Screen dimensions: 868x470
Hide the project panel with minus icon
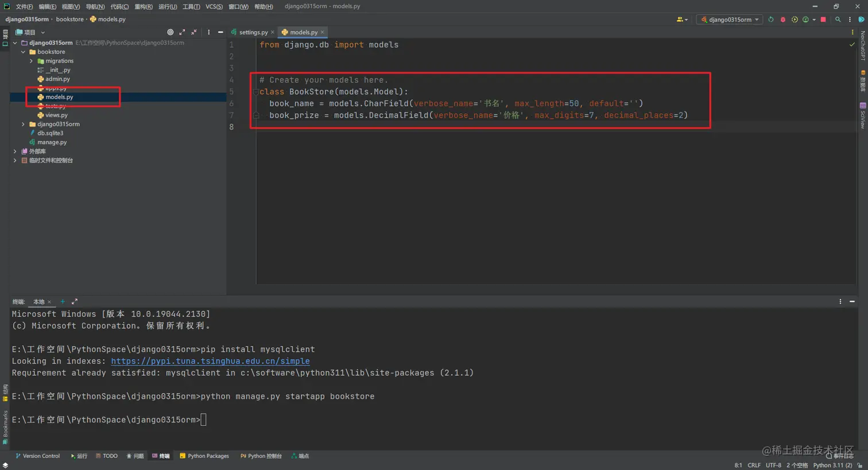click(x=220, y=32)
